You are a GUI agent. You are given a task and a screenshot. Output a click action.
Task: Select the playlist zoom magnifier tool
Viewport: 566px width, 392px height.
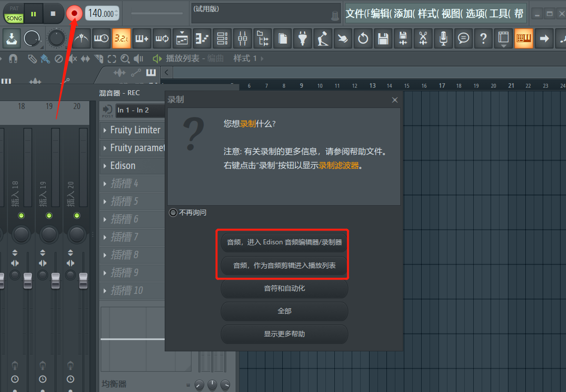click(125, 59)
